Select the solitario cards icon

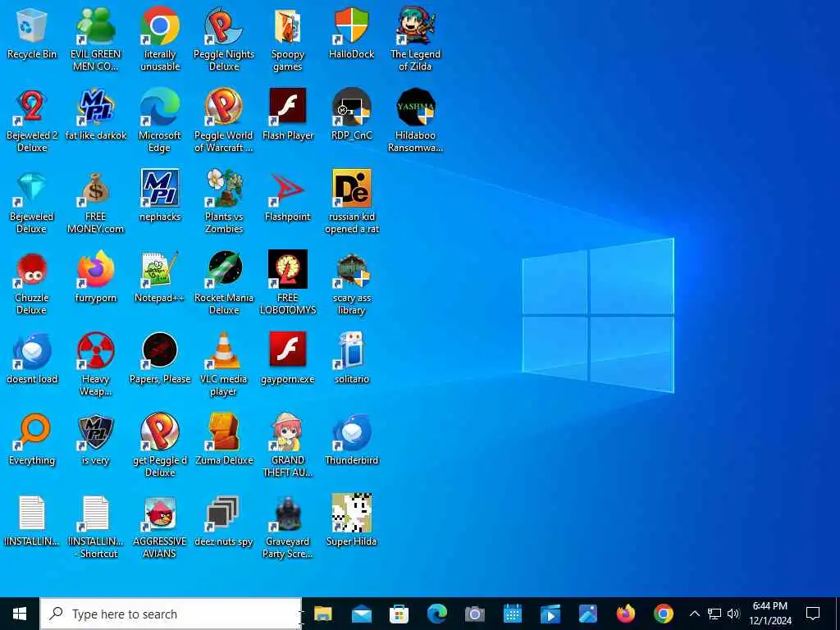[x=351, y=351]
